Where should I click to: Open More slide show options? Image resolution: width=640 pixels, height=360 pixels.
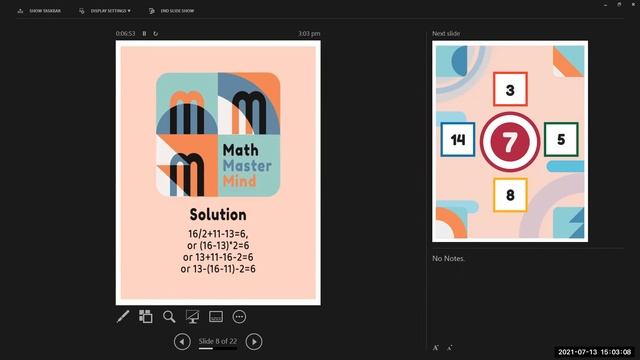(239, 317)
